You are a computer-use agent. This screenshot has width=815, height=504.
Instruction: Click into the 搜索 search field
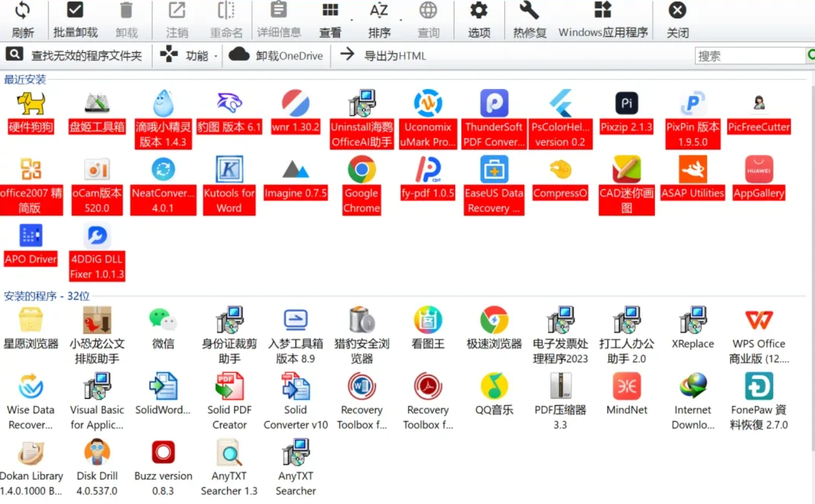(x=748, y=56)
